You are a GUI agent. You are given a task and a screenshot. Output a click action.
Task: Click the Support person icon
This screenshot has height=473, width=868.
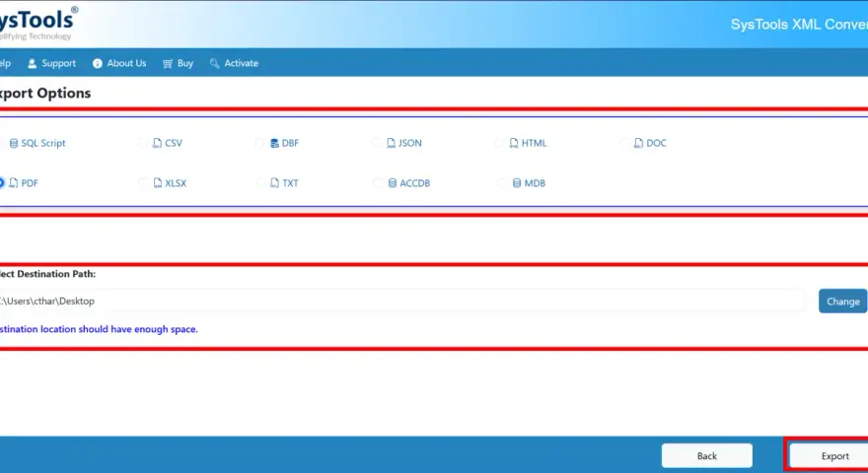(x=33, y=64)
